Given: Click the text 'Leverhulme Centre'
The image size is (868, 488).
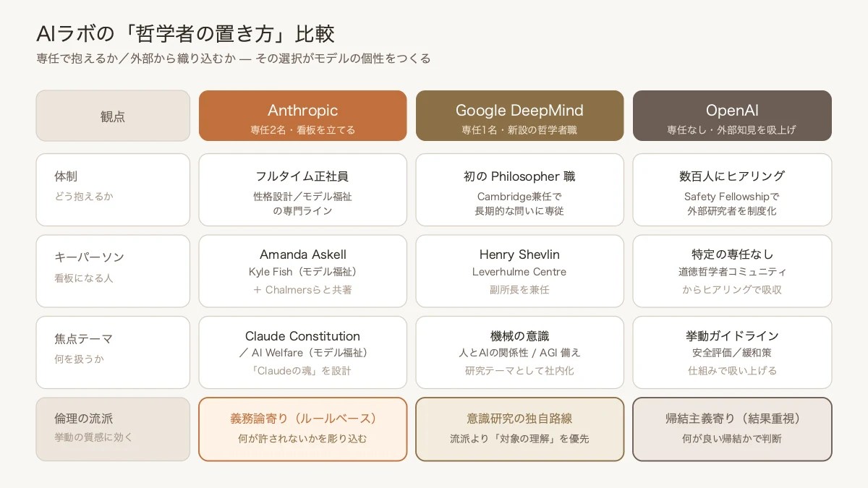Looking at the screenshot, I should click(x=519, y=272).
